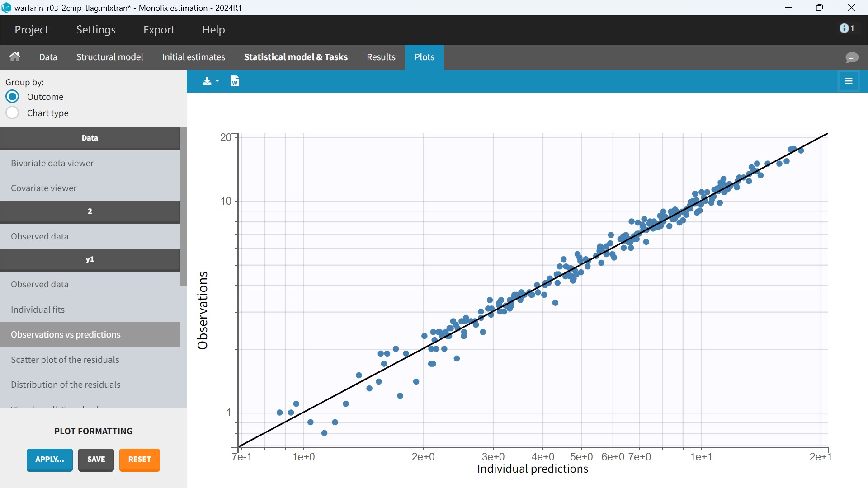Image resolution: width=868 pixels, height=488 pixels.
Task: Restore down the window
Action: pyautogui.click(x=819, y=8)
